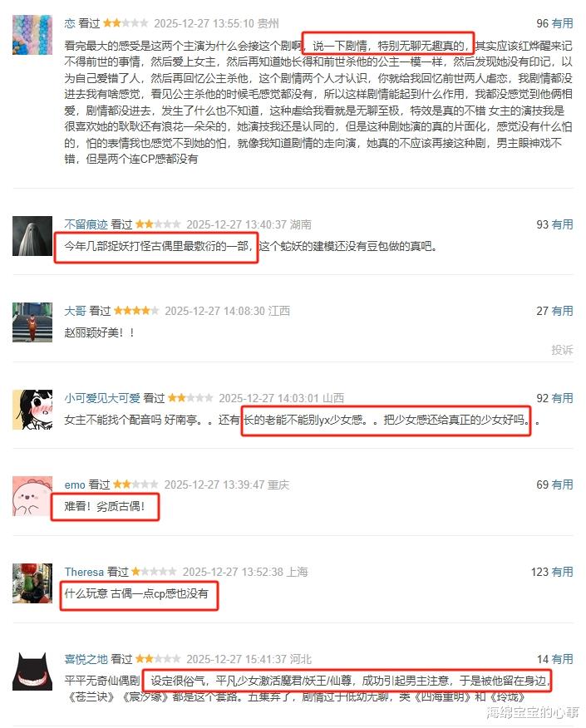
Task: Mark emo's review as 有用
Action: pyautogui.click(x=563, y=485)
